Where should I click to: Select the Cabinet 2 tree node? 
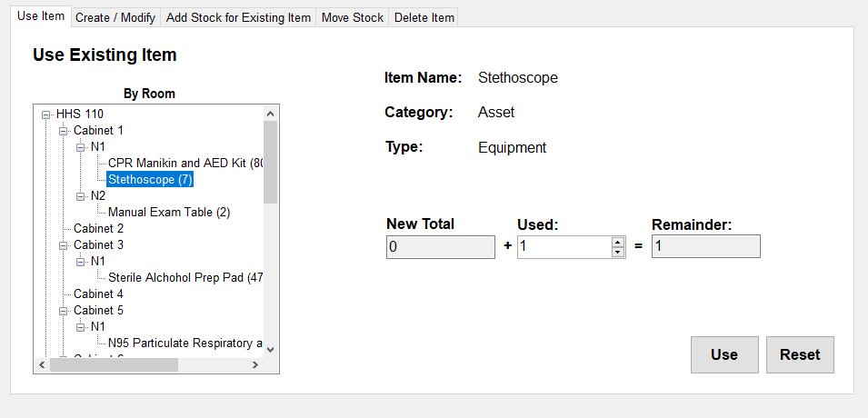coord(98,229)
